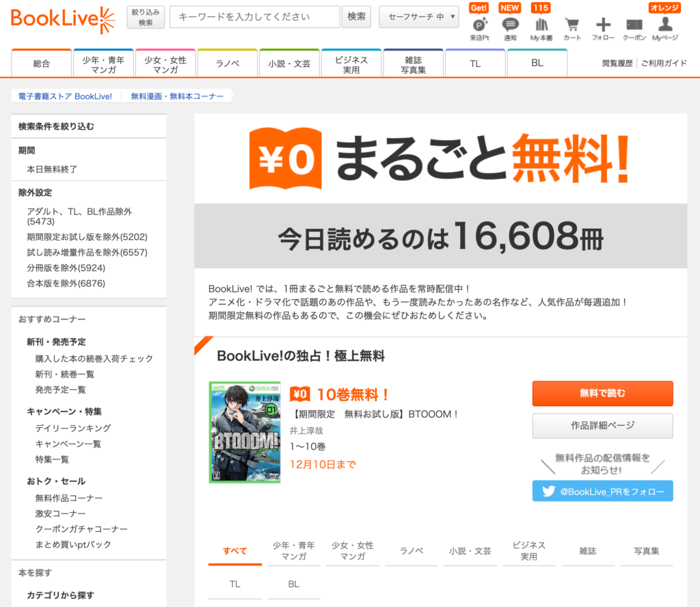Open the セーフサーチ中 dropdown
Screen dimensions: 700x607
tap(419, 17)
